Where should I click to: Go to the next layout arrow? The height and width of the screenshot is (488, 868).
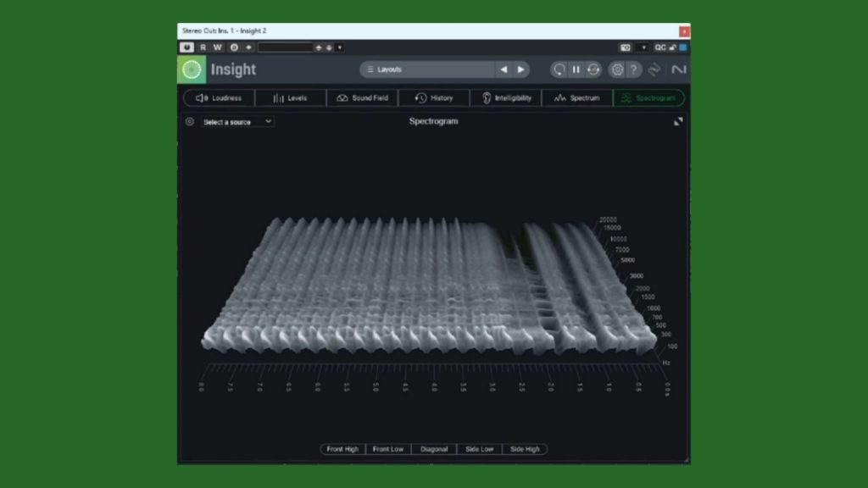point(521,69)
